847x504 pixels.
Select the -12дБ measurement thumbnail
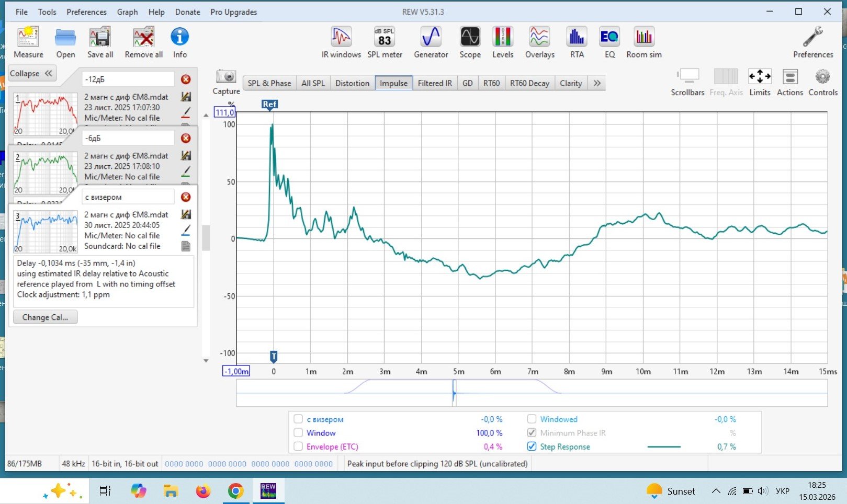[46, 114]
